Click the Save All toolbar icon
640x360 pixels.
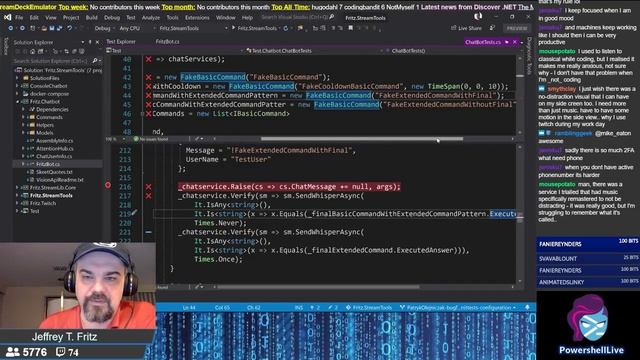tap(59, 28)
